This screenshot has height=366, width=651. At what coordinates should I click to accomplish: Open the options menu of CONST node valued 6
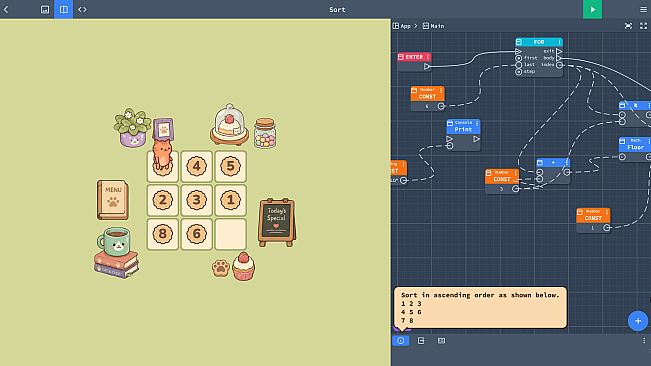[x=441, y=90]
